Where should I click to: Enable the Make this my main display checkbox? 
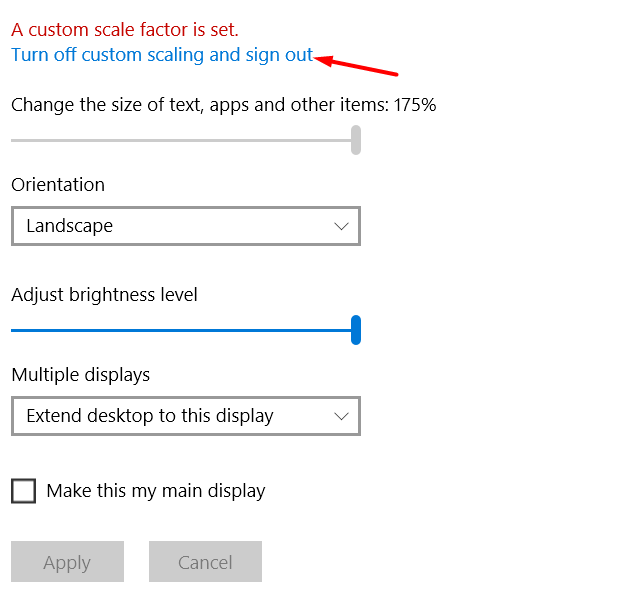pyautogui.click(x=24, y=491)
